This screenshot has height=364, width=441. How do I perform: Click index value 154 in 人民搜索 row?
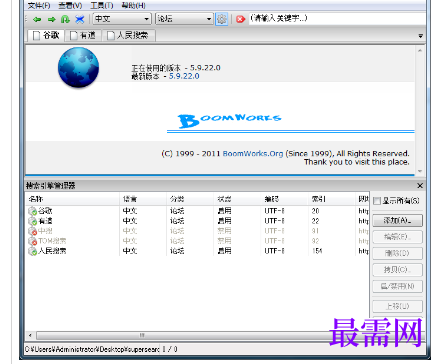click(317, 251)
